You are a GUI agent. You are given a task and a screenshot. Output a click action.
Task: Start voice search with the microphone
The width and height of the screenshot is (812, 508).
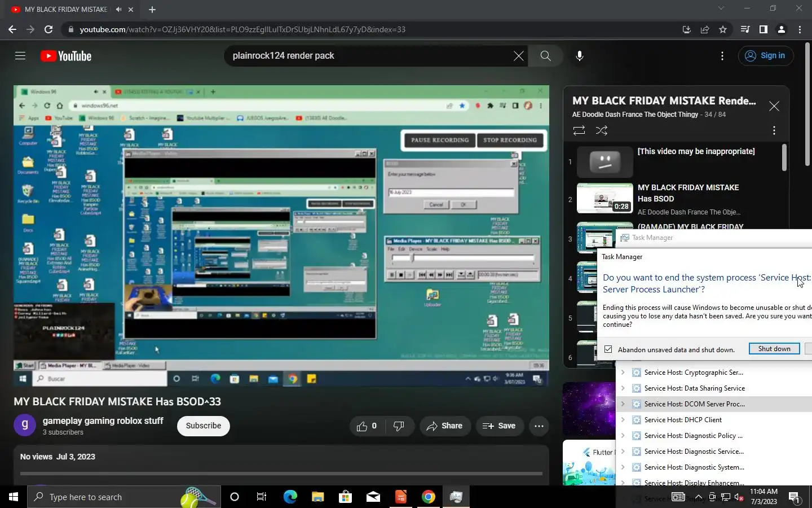coord(579,56)
